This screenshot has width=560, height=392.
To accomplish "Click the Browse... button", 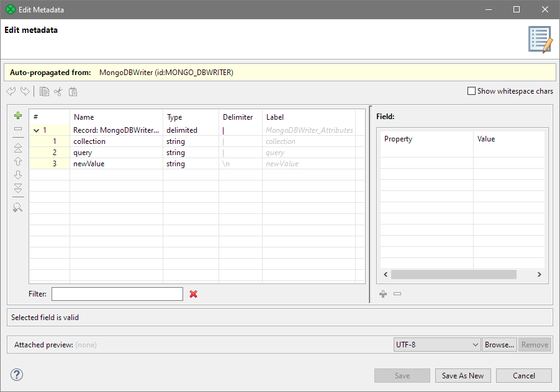I will coord(499,345).
